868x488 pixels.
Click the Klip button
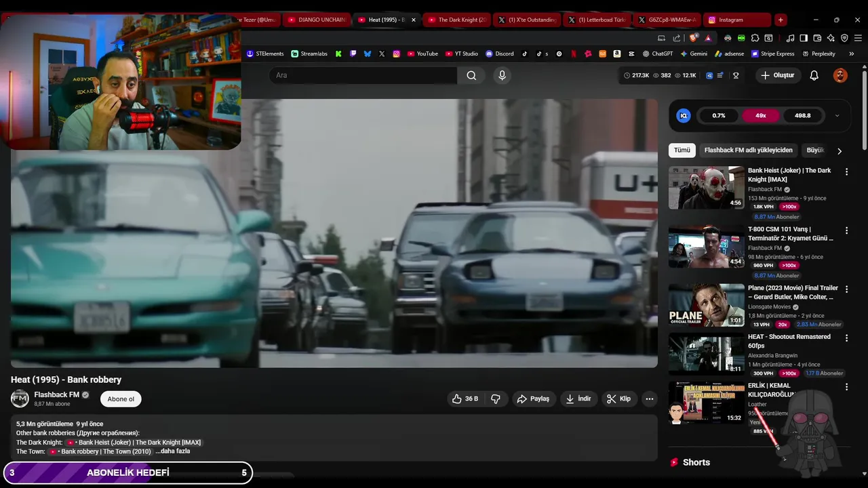pos(618,399)
